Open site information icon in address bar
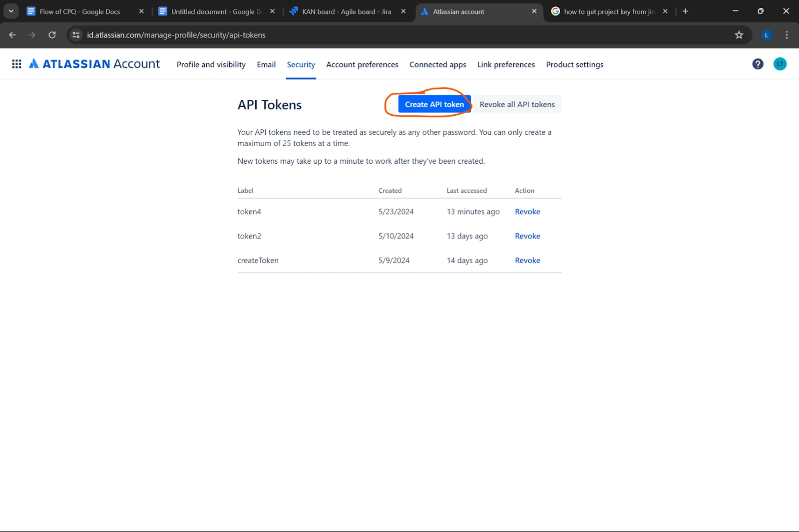The image size is (799, 532). click(x=76, y=35)
